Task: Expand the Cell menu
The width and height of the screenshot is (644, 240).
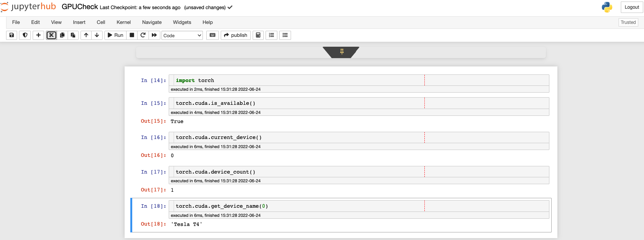Action: click(101, 22)
